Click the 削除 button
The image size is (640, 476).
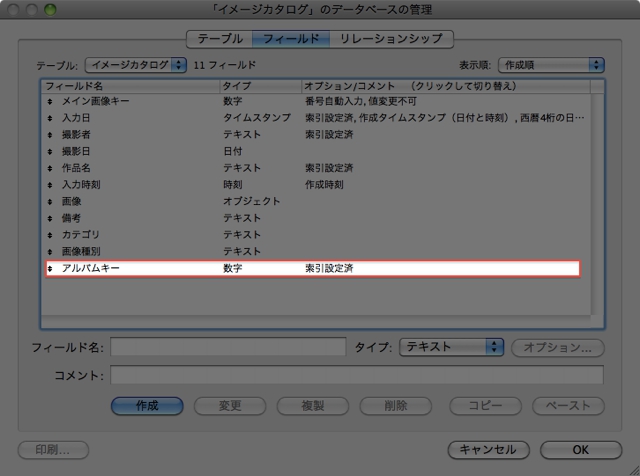(x=396, y=406)
